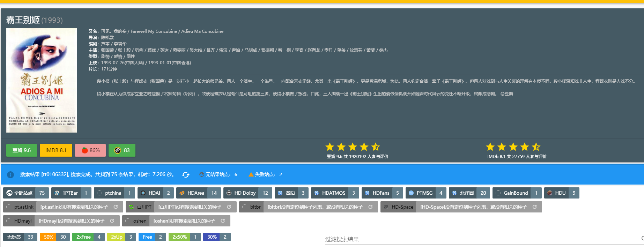The height and width of the screenshot is (247, 644).
Task: Select the 无标签 tag filter
Action: click(x=20, y=237)
